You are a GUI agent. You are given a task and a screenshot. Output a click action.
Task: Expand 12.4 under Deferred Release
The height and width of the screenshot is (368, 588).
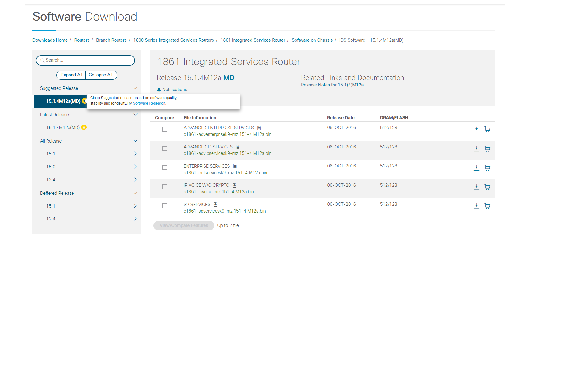[x=135, y=219]
